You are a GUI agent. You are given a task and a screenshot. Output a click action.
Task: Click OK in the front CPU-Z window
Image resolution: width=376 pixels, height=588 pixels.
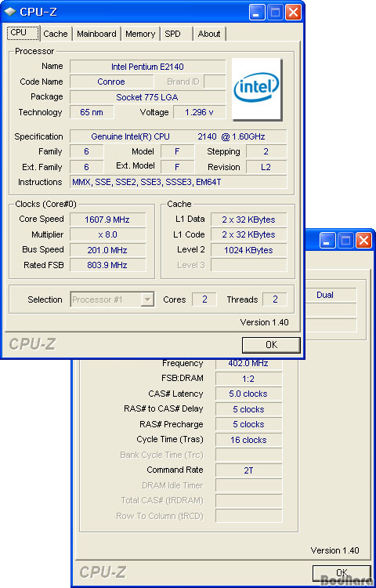point(271,345)
